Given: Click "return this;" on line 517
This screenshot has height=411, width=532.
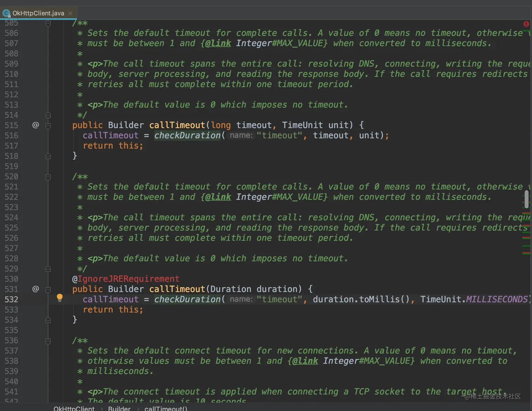Looking at the screenshot, I should click(x=113, y=146).
